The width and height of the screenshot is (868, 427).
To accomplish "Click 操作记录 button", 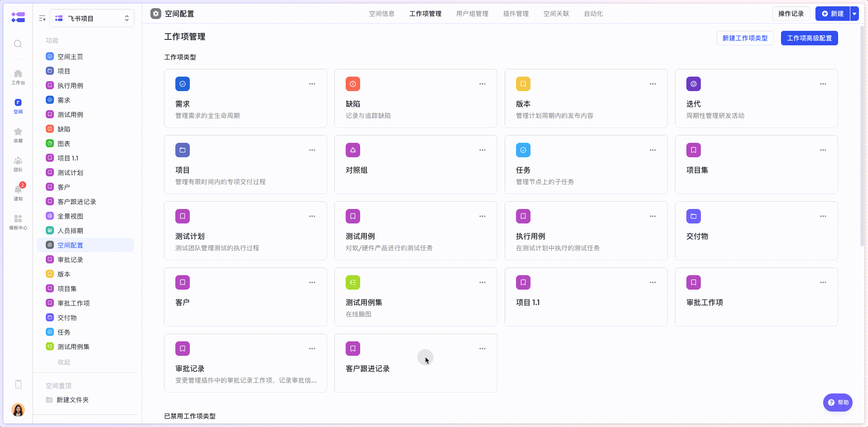I will (791, 14).
